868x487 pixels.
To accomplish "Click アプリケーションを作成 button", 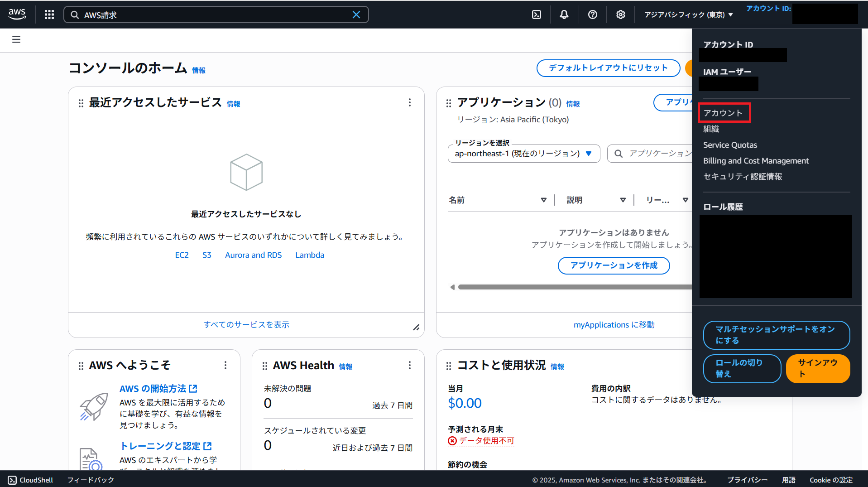I will 614,265.
